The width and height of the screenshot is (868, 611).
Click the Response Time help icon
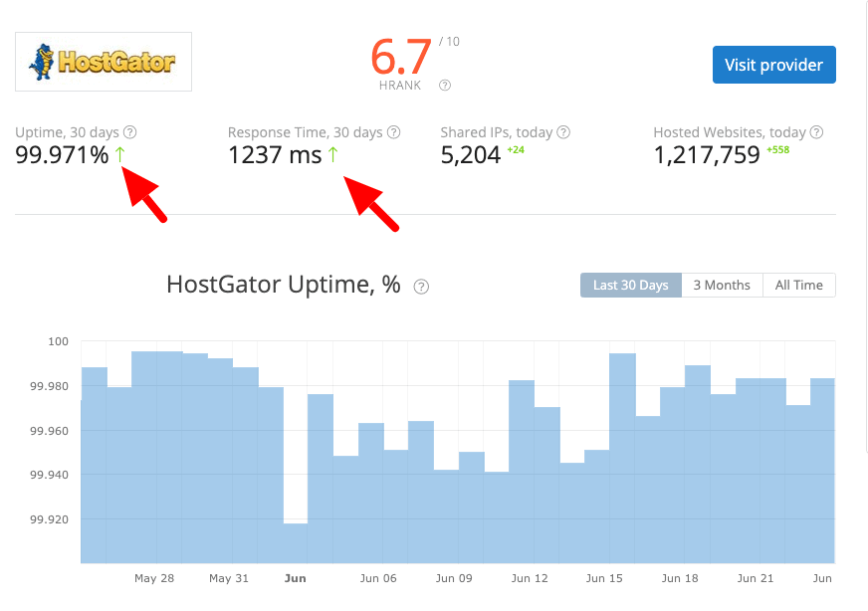pyautogui.click(x=393, y=131)
